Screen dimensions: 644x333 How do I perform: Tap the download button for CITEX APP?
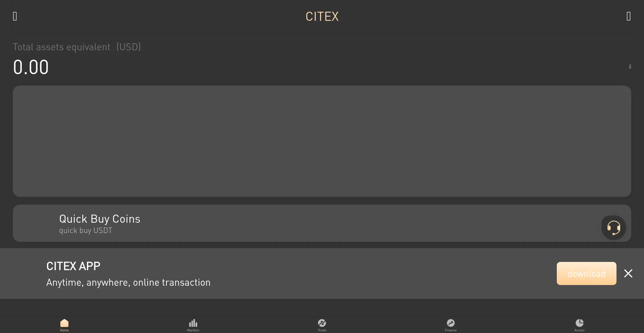586,273
